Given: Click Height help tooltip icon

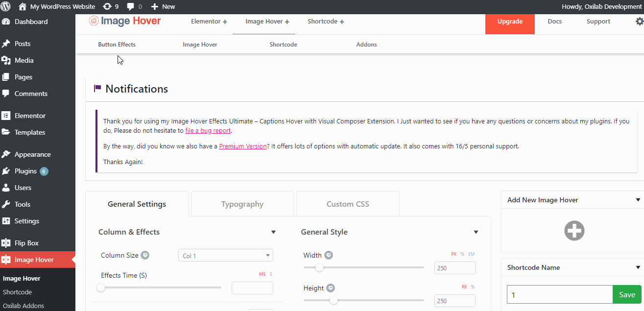Looking at the screenshot, I should click(x=331, y=288).
